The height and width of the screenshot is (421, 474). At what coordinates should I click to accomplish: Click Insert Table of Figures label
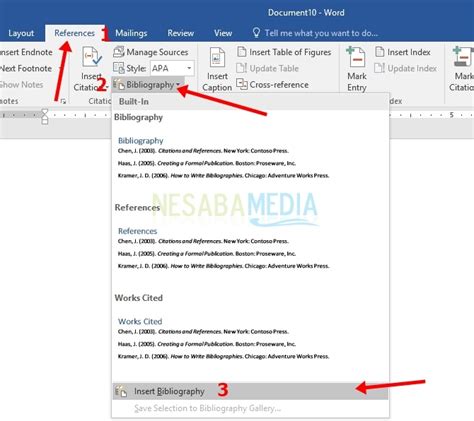coord(290,52)
